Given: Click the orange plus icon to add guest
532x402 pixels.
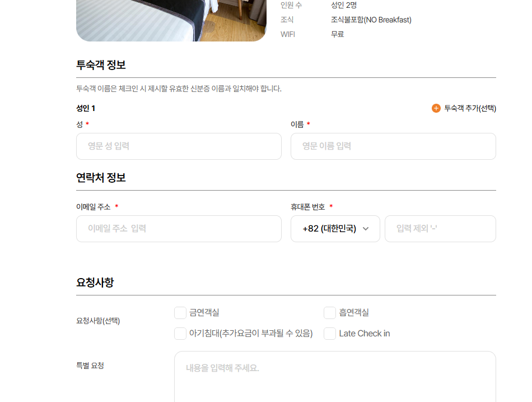Looking at the screenshot, I should pyautogui.click(x=436, y=108).
